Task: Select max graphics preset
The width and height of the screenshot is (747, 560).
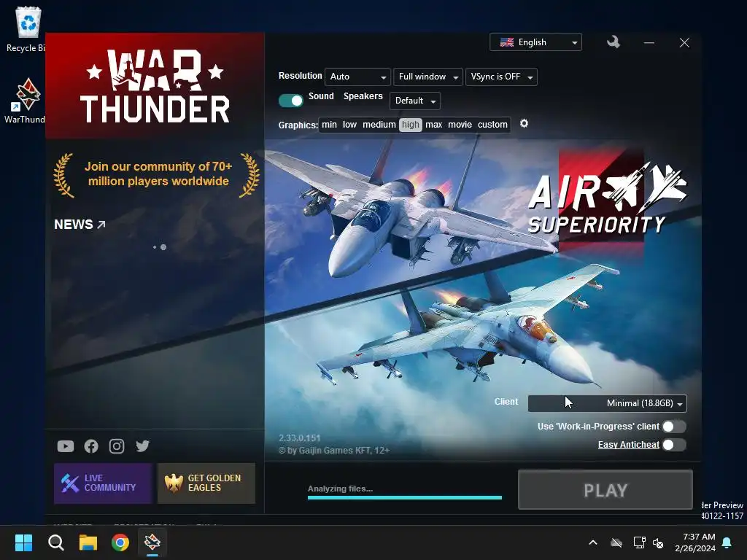Action: [433, 125]
